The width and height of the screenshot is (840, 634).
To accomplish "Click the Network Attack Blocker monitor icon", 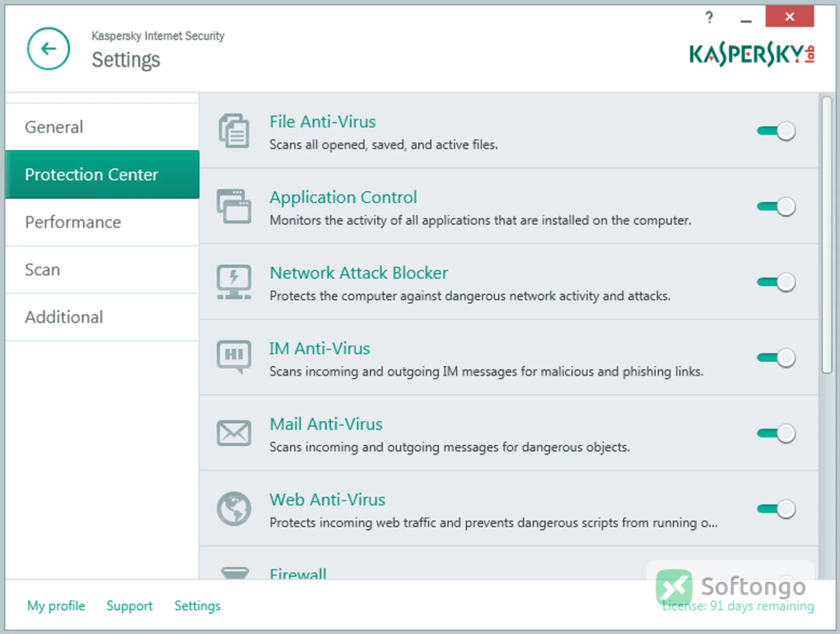I will [x=234, y=282].
